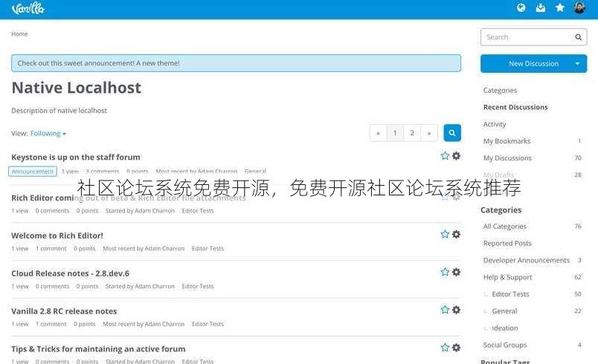The image size is (598, 364).
Task: Open My Bookmarks in sidebar
Action: click(x=507, y=141)
